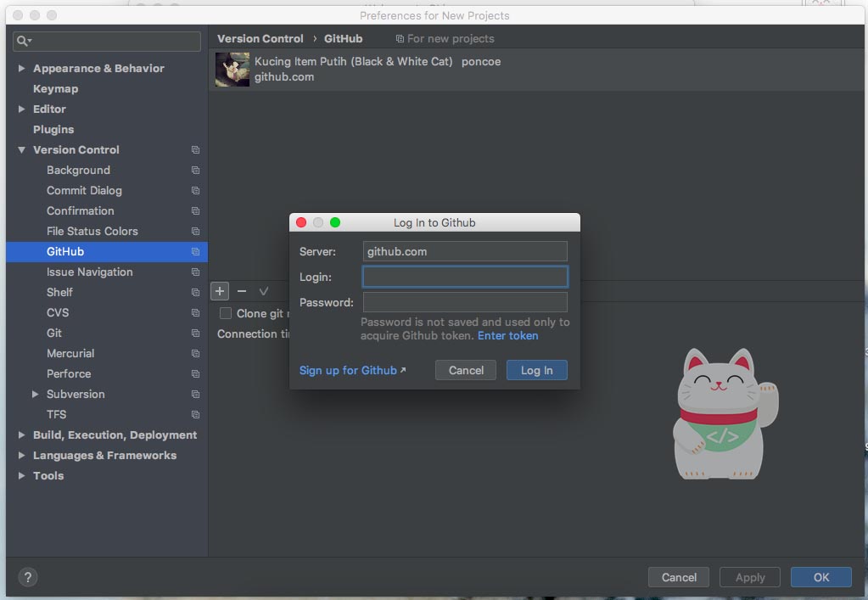Expand the Subversion subsection
The height and width of the screenshot is (600, 868).
(x=35, y=394)
